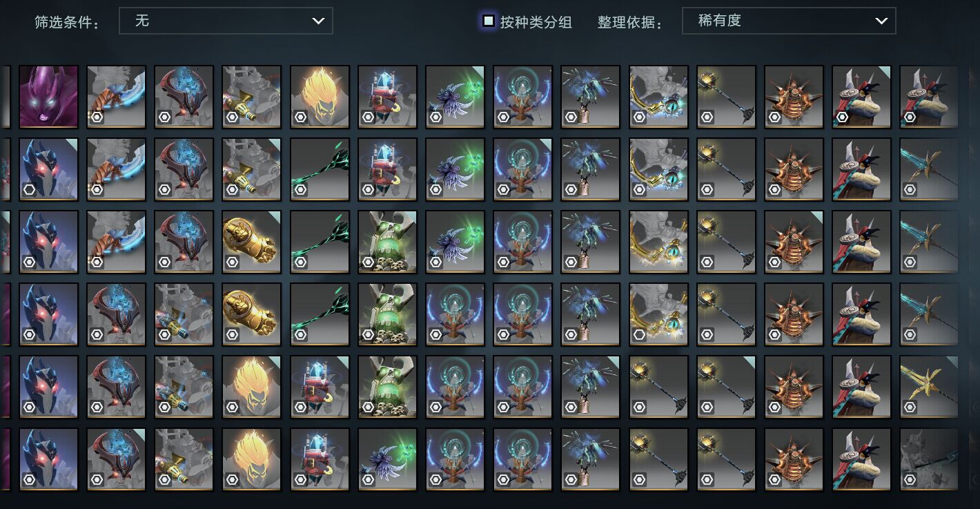This screenshot has width=980, height=509.
Task: Pick the flaming head item in top row
Action: pos(320,97)
